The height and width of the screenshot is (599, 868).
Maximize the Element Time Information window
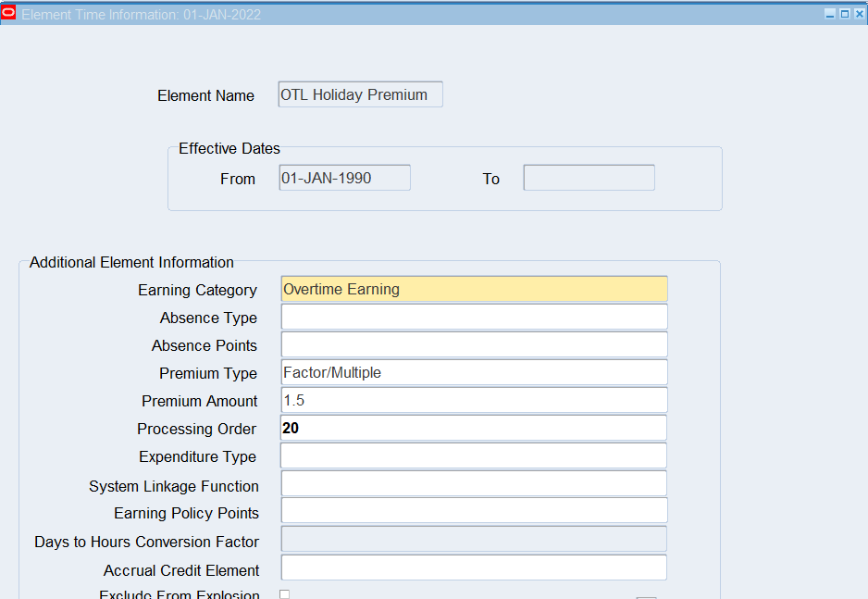(x=844, y=14)
